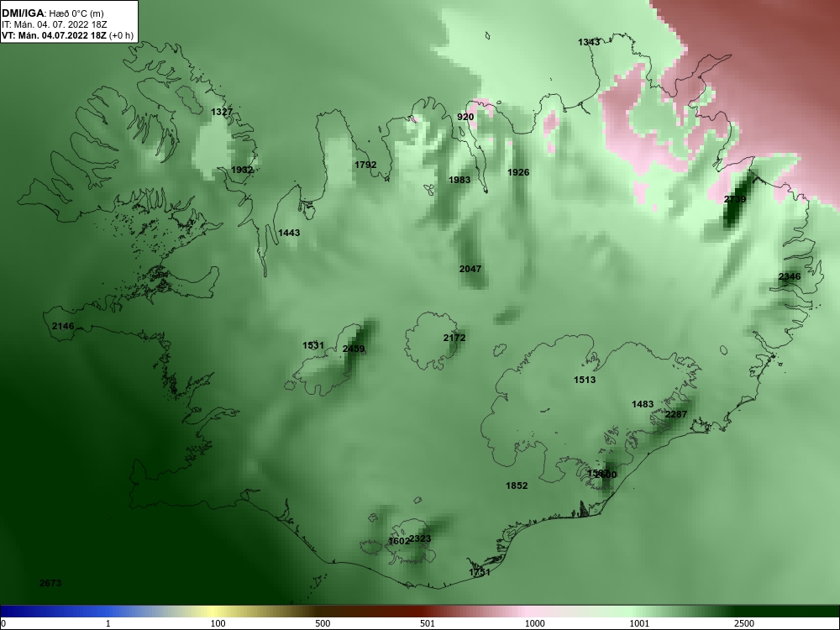Select the colour scale label 501
Image resolution: width=840 pixels, height=630 pixels.
point(428,623)
